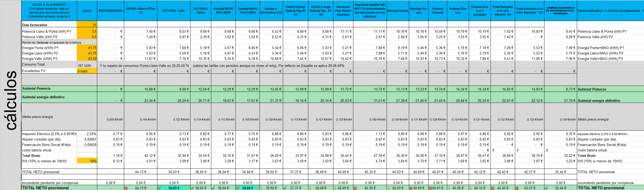Click the 'REPSOL Ahorro Plus '23' header
Viewport: 644px width, 190px height.
[141, 11]
